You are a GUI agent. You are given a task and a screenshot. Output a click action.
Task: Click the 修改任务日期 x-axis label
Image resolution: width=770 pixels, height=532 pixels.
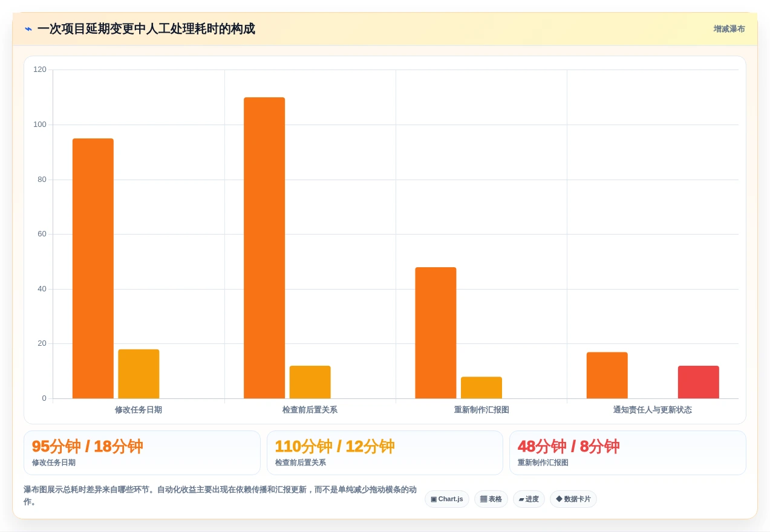coord(139,410)
